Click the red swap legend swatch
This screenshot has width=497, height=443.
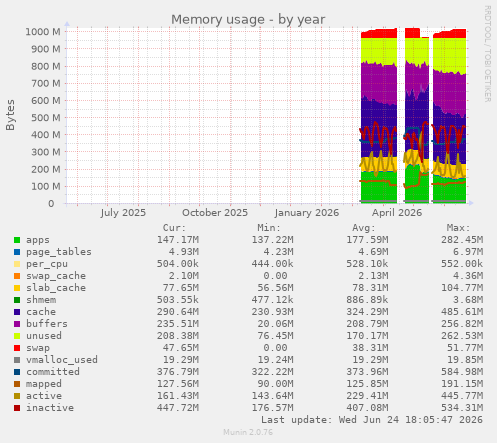(x=17, y=348)
